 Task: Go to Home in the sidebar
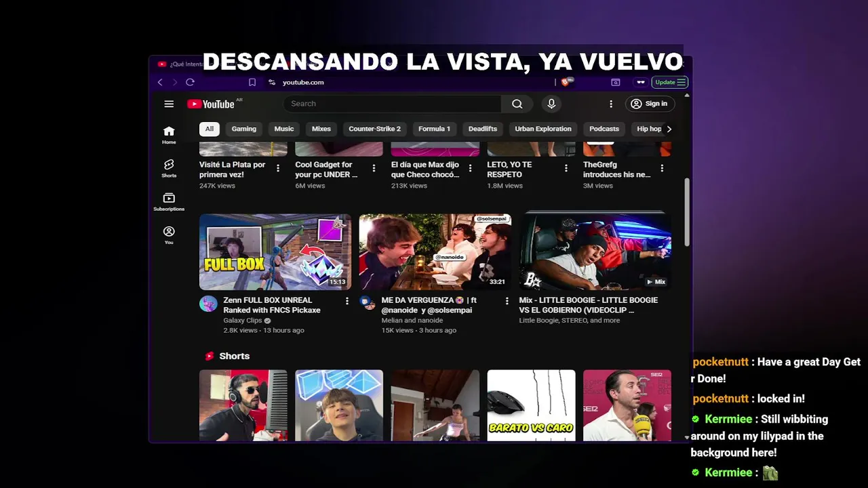169,135
